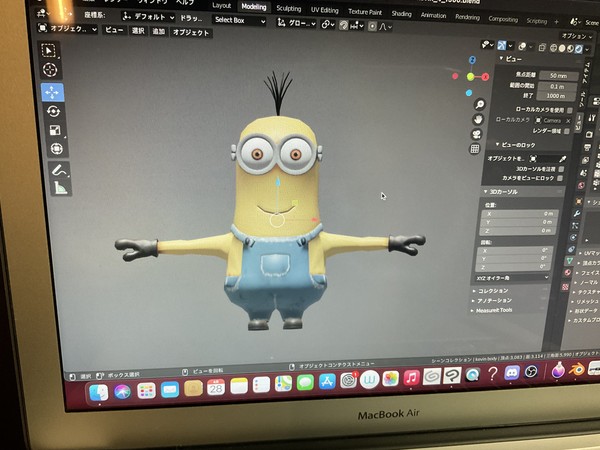This screenshot has height=450, width=600.
Task: Open デフォルト coordinate system dropdown
Action: pyautogui.click(x=148, y=17)
